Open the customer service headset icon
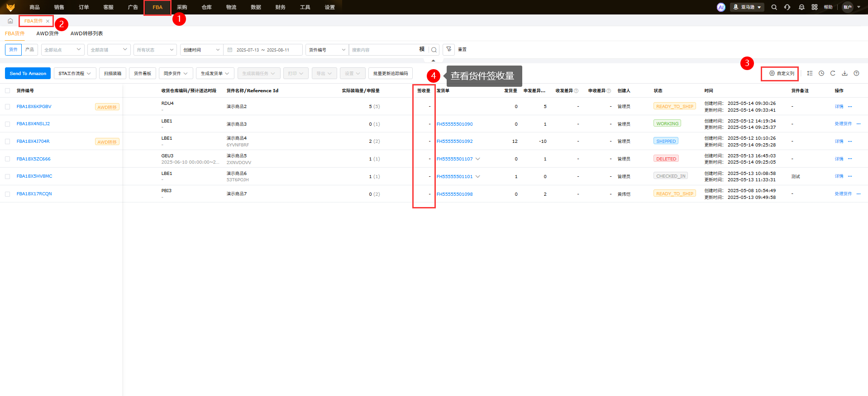The image size is (868, 396). point(787,7)
